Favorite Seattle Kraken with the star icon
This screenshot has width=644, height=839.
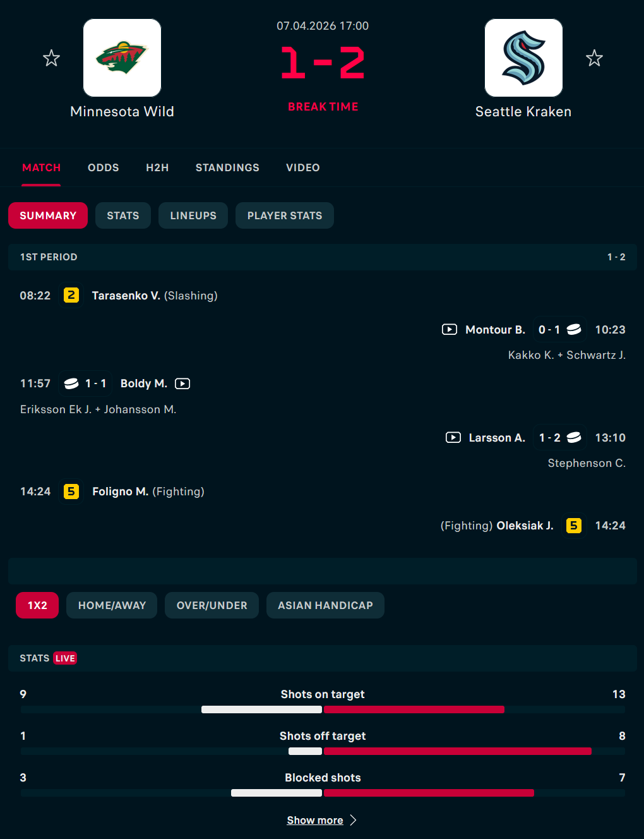pyautogui.click(x=594, y=58)
